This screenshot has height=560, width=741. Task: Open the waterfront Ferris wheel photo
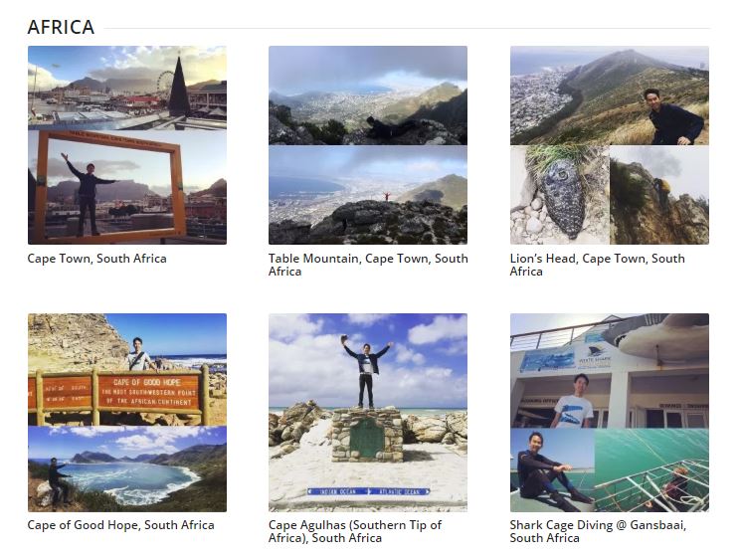[x=127, y=88]
